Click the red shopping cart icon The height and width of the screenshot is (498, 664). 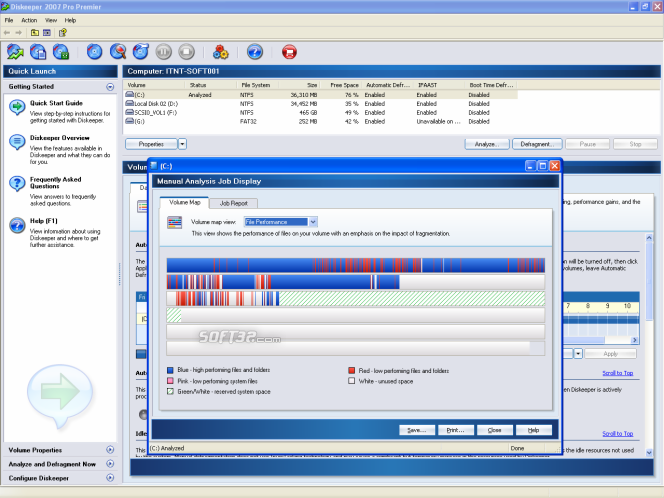(x=289, y=52)
